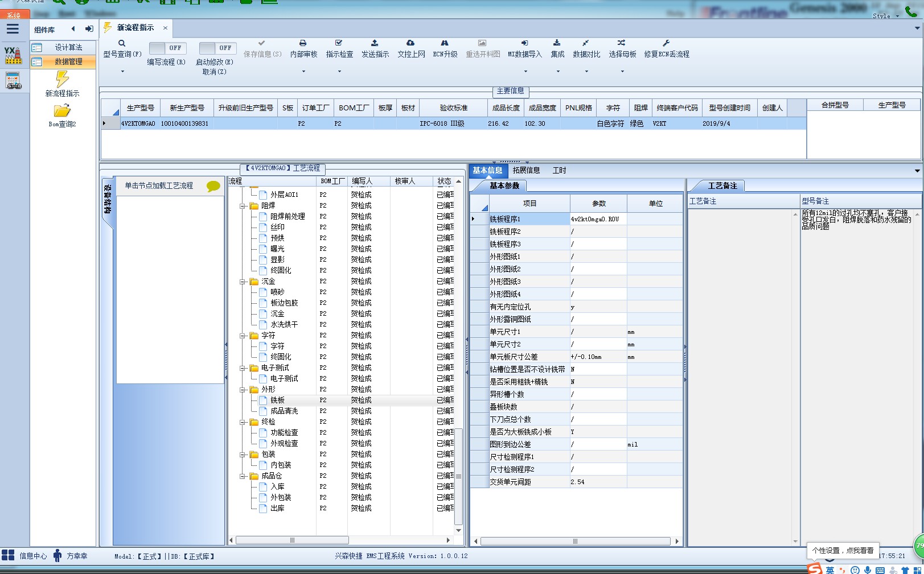Open the 指示检查 dropdown arrow

(339, 72)
